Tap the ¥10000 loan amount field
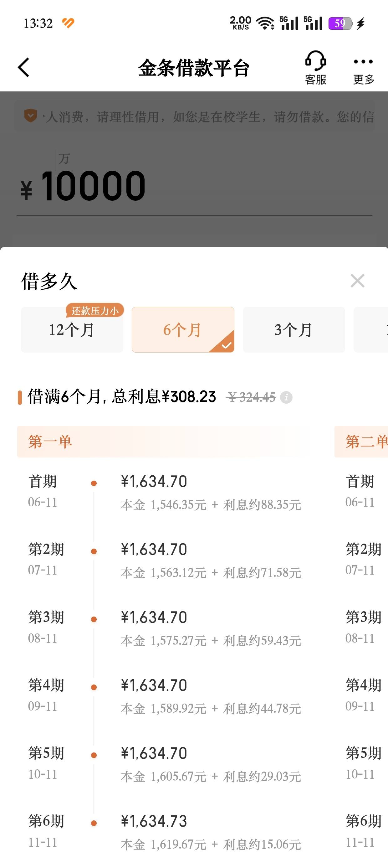The height and width of the screenshot is (868, 388). [x=194, y=185]
